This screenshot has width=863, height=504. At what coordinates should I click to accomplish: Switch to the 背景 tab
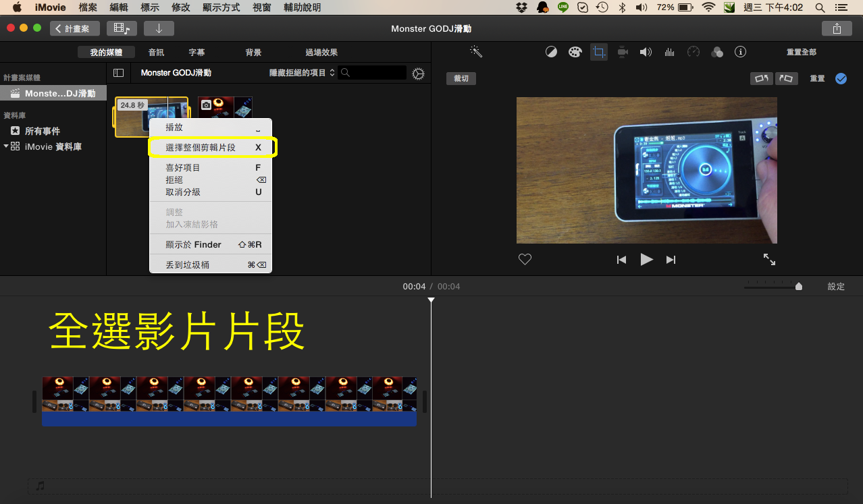(253, 52)
